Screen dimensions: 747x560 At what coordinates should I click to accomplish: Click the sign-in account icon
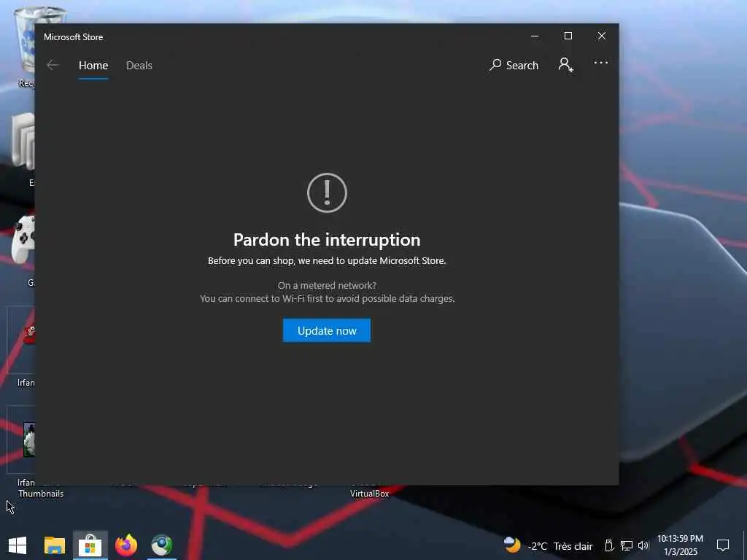point(565,65)
